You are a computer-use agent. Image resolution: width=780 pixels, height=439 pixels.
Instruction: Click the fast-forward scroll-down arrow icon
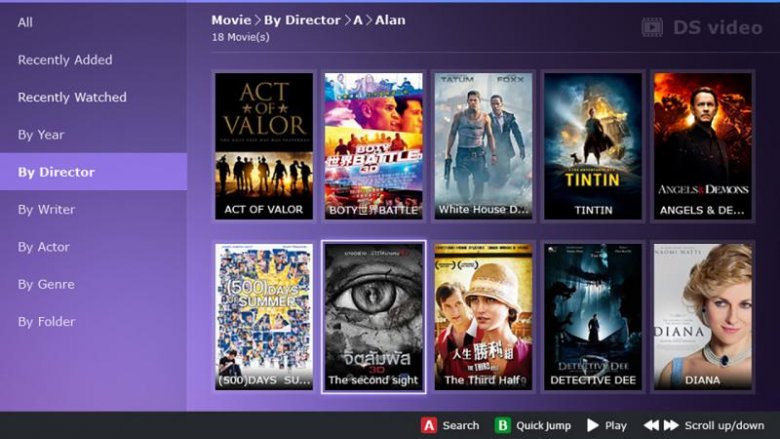(x=671, y=426)
